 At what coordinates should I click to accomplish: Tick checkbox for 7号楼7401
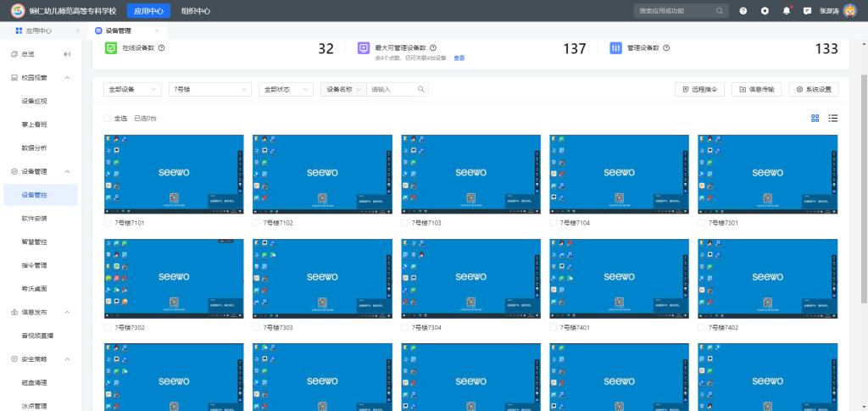(553, 327)
